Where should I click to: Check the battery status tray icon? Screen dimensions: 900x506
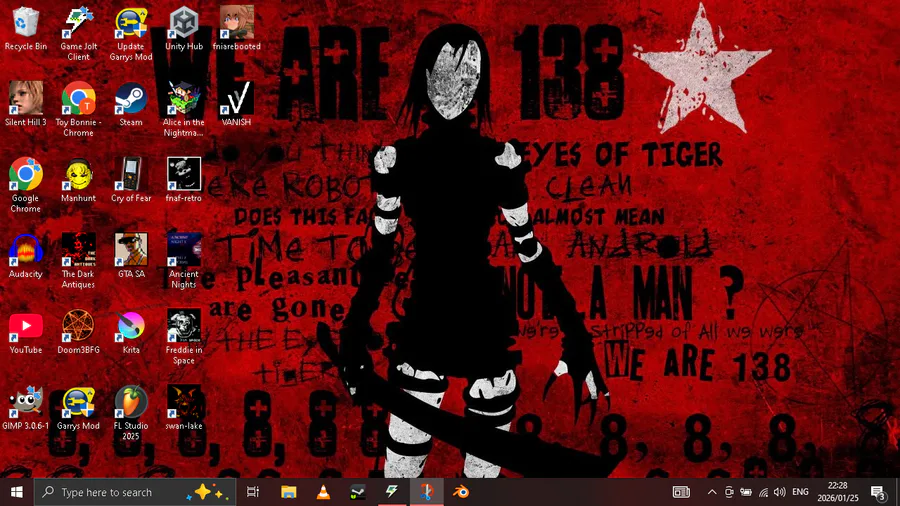tap(746, 492)
